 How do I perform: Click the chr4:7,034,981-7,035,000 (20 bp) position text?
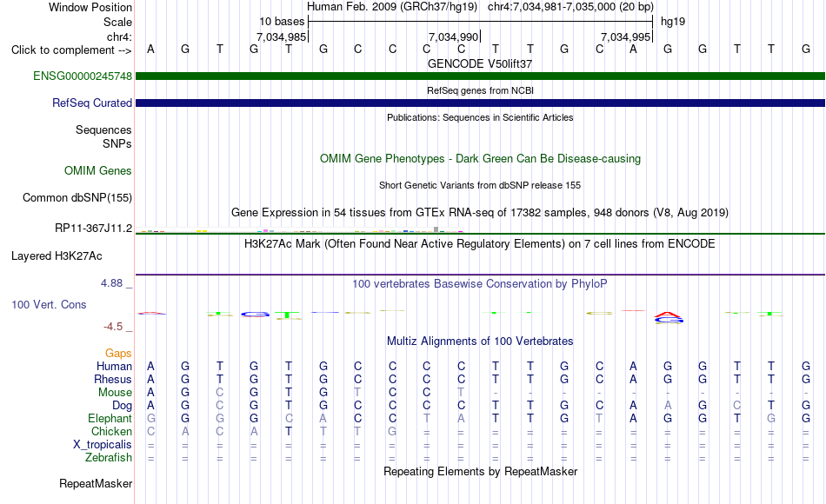click(x=570, y=7)
